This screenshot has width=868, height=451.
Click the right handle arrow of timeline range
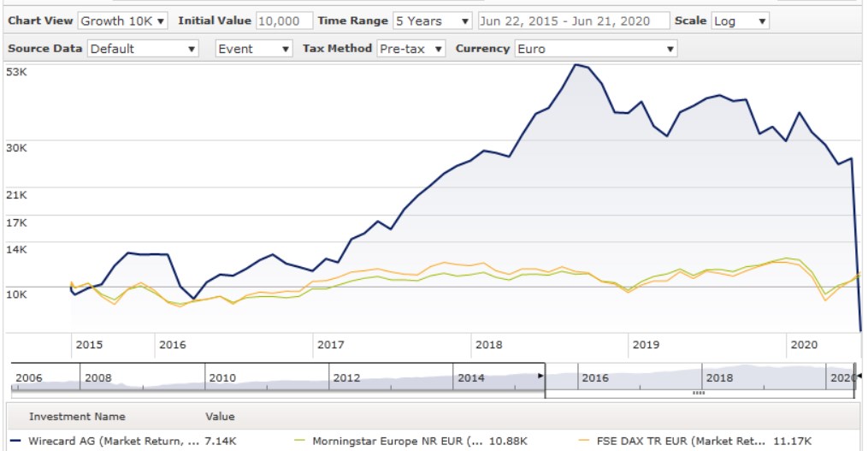coord(859,377)
